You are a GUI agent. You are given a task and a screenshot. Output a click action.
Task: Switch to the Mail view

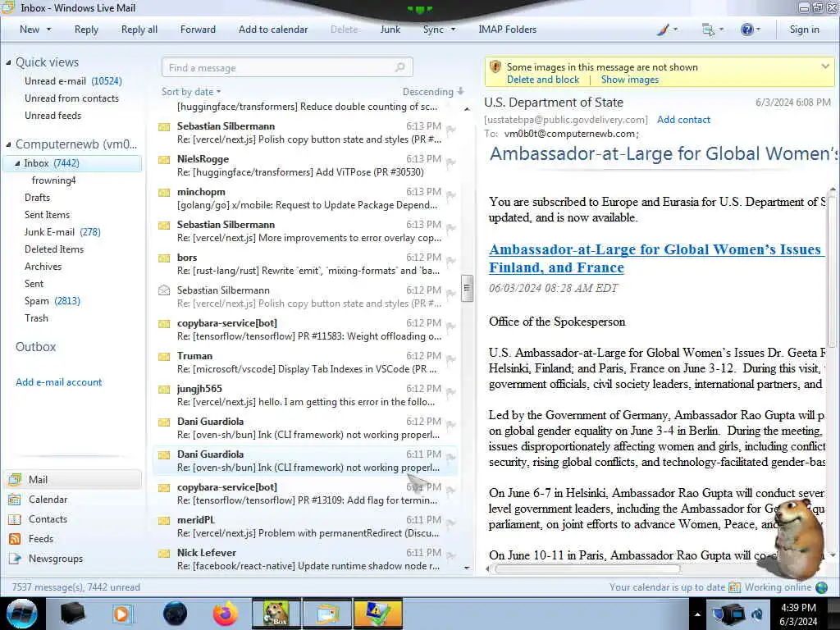(73, 479)
